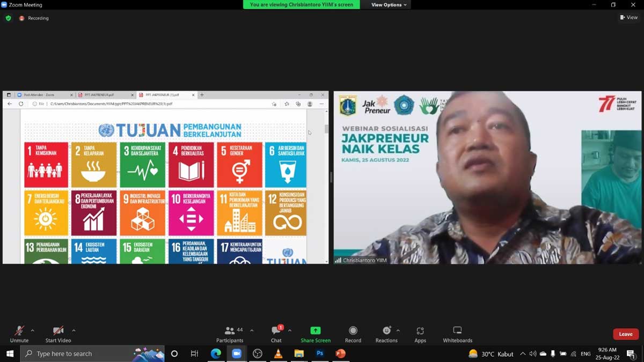Click the View layout button
Viewport: 644px width, 362px height.
tap(628, 18)
